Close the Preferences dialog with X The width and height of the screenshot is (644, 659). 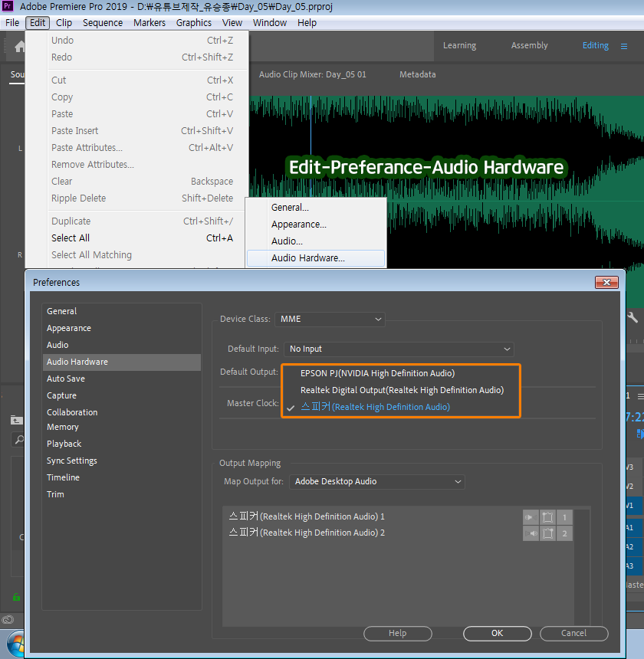[606, 283]
